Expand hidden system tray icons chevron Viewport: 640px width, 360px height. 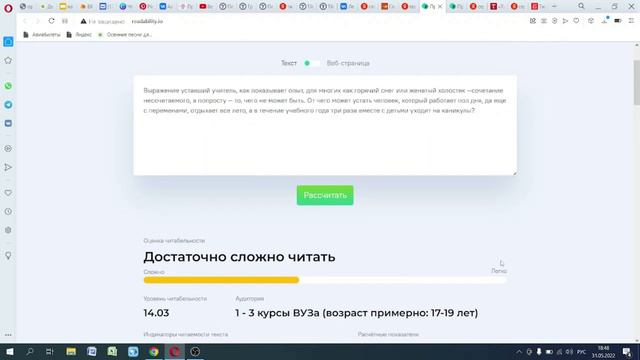(x=519, y=351)
